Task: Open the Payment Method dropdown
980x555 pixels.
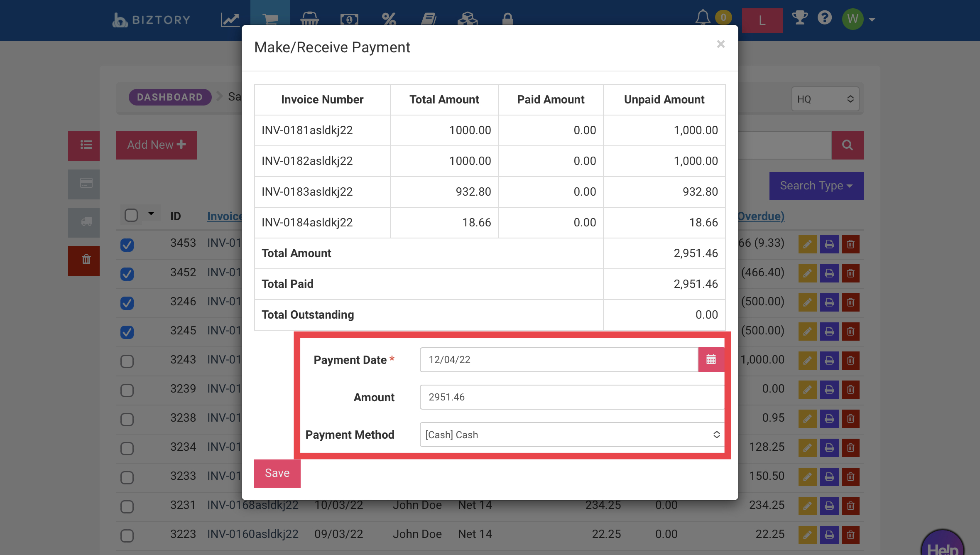Action: (x=572, y=435)
